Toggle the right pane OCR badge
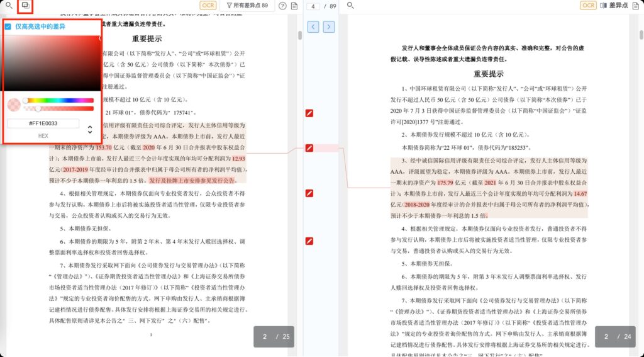Screen dimensions: 644x357 [x=588, y=6]
